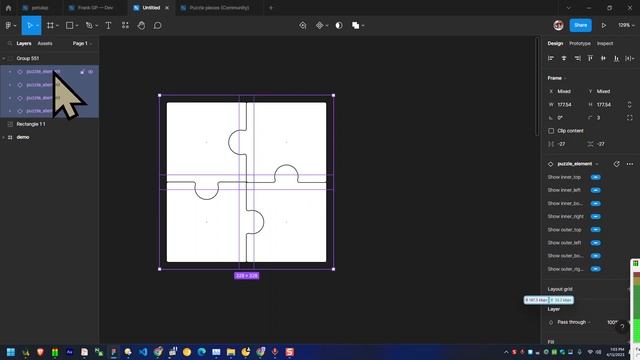Image resolution: width=640 pixels, height=360 pixels.
Task: Open the Windows Start button
Action: click(11, 352)
